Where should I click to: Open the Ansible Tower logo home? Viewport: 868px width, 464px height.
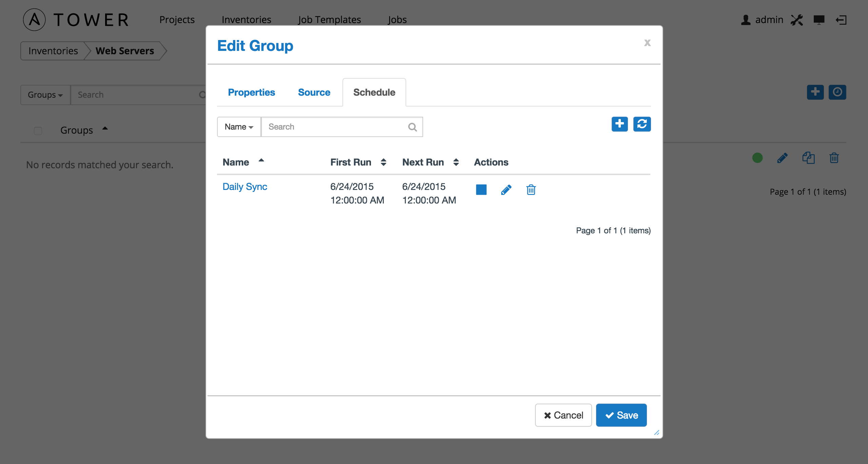click(76, 20)
